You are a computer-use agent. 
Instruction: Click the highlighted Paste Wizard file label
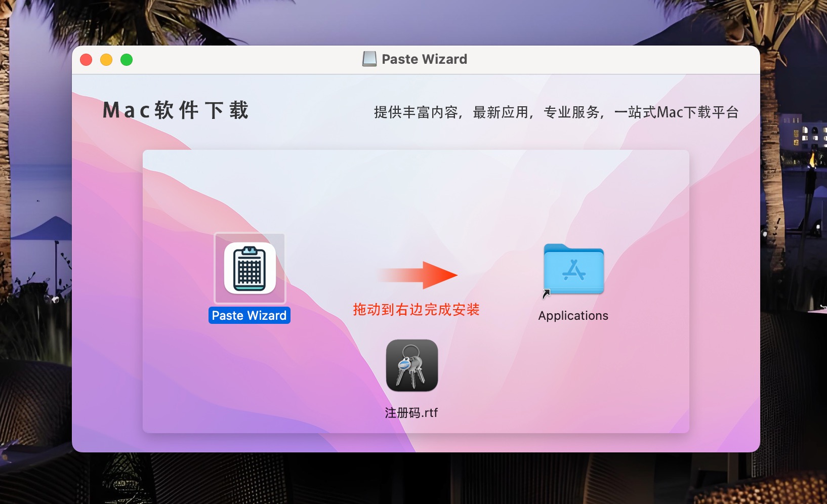point(249,316)
